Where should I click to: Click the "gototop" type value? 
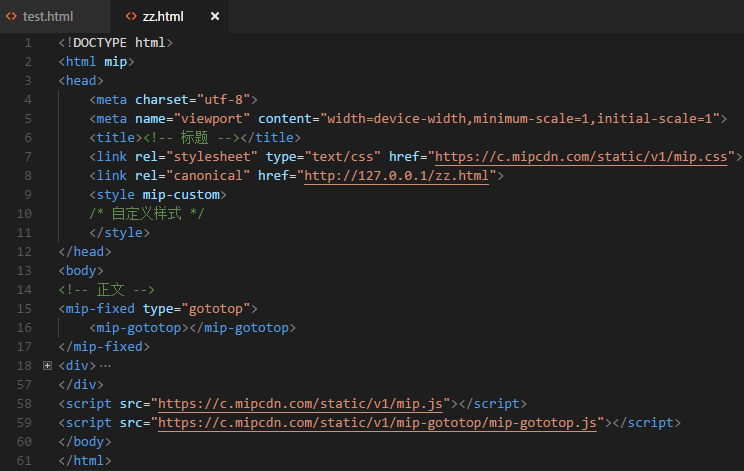tap(216, 308)
